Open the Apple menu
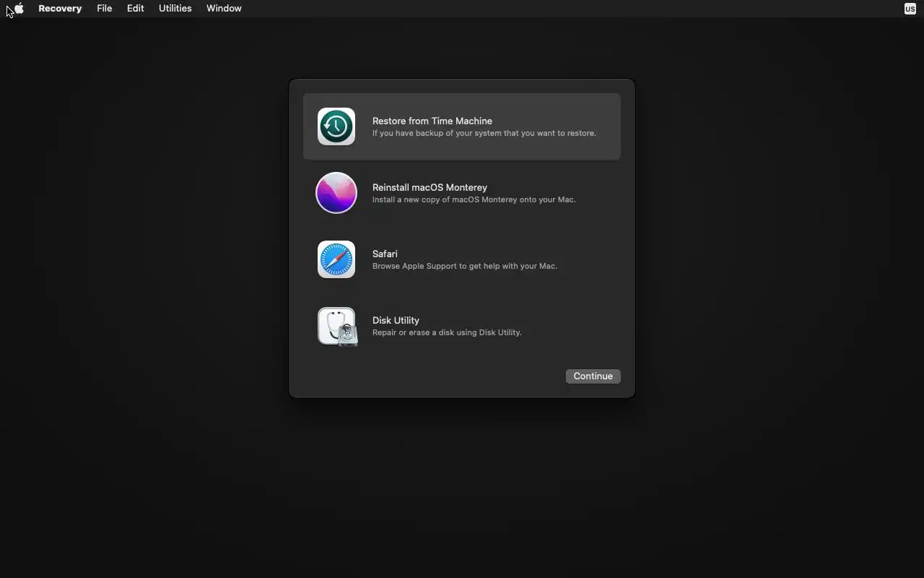The height and width of the screenshot is (578, 924). (x=19, y=9)
